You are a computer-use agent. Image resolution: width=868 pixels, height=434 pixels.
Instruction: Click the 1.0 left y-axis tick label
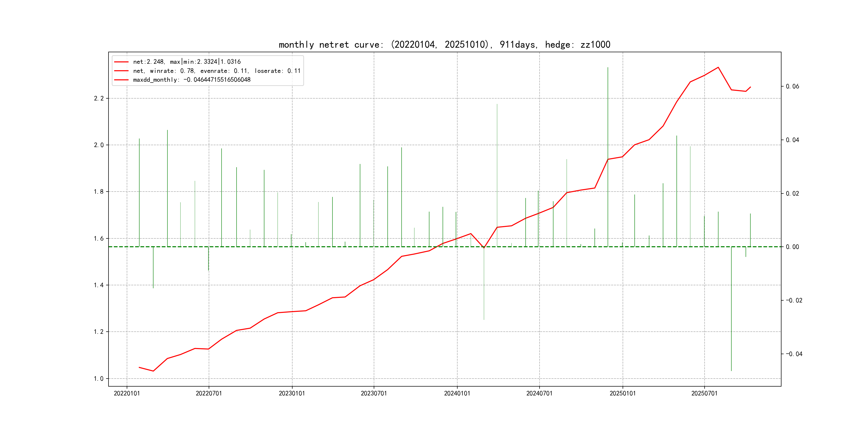click(x=99, y=379)
